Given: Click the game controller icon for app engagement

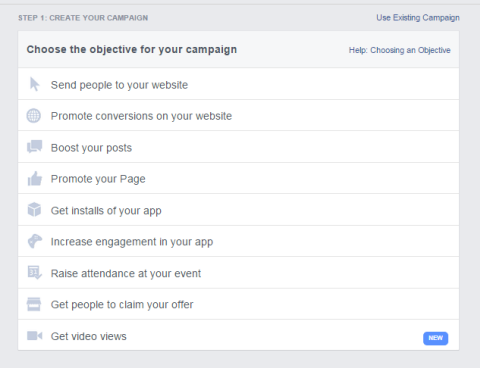Looking at the screenshot, I should point(35,241).
